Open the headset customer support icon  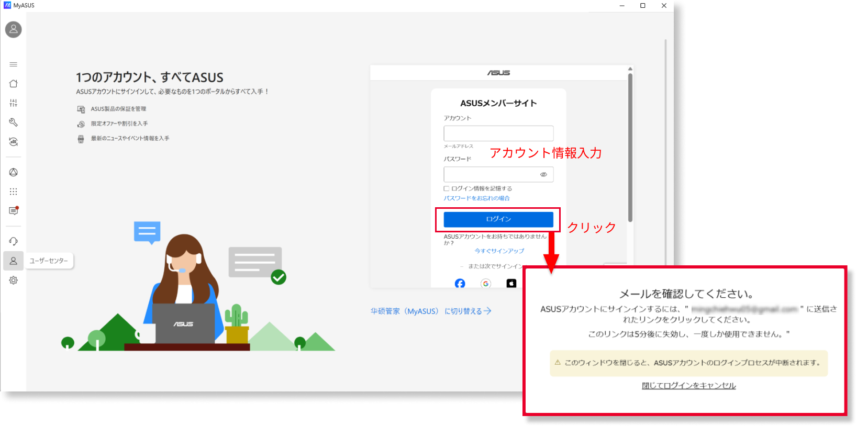(14, 241)
